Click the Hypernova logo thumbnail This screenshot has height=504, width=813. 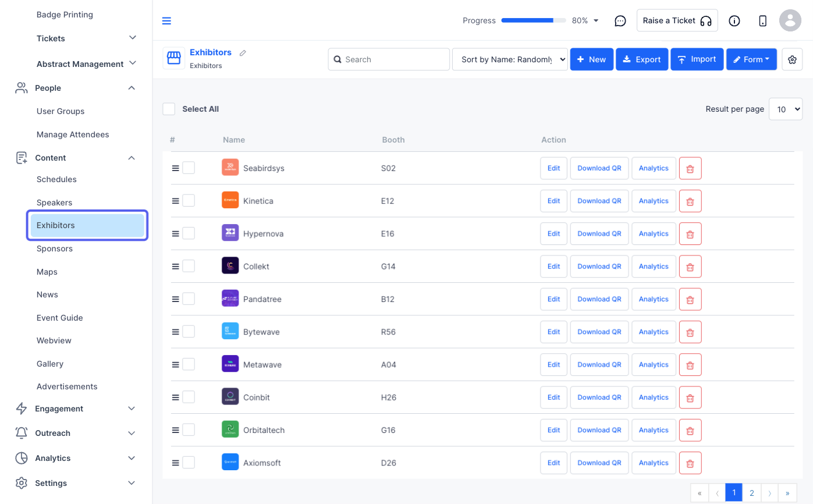tap(230, 233)
